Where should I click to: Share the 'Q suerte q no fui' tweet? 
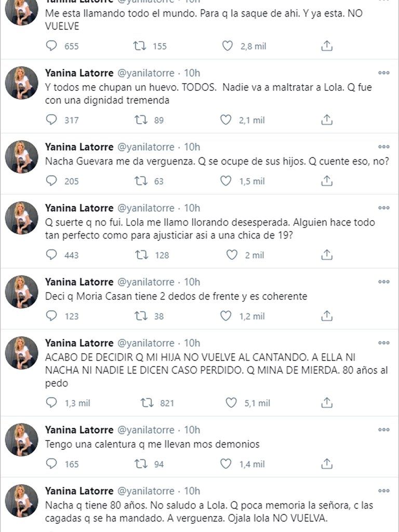[x=327, y=255]
